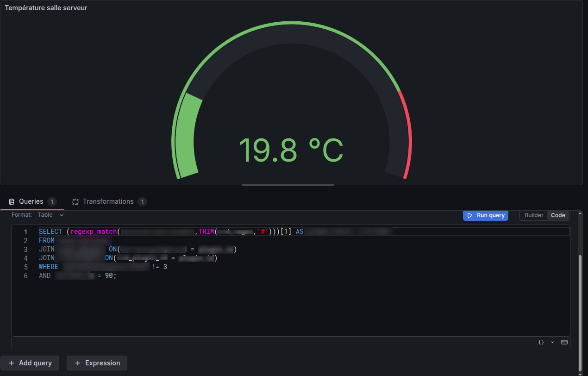Click the plus icon on Add query
Screen dimensions: 588x376
click(12, 363)
